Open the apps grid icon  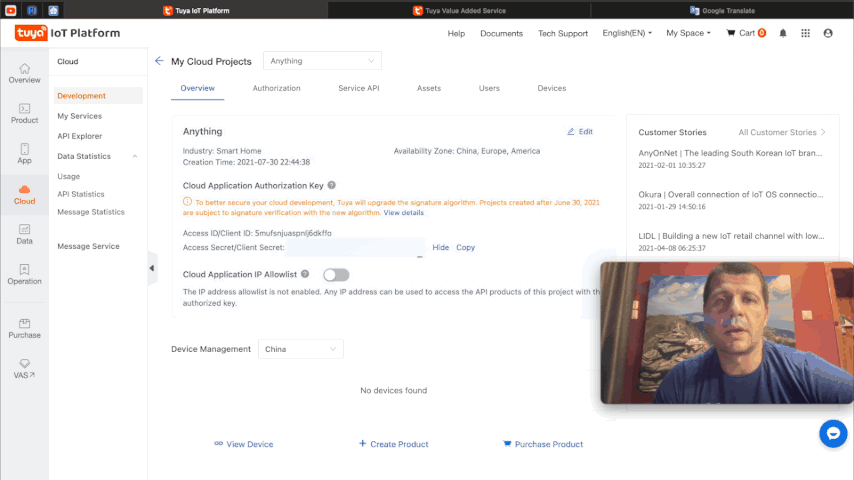806,33
